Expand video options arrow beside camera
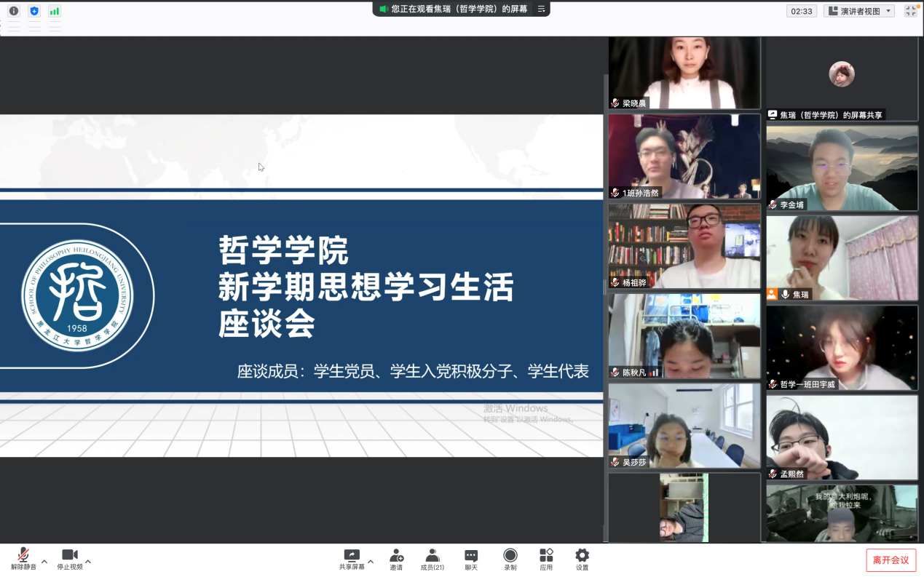This screenshot has width=924, height=577. [88, 562]
